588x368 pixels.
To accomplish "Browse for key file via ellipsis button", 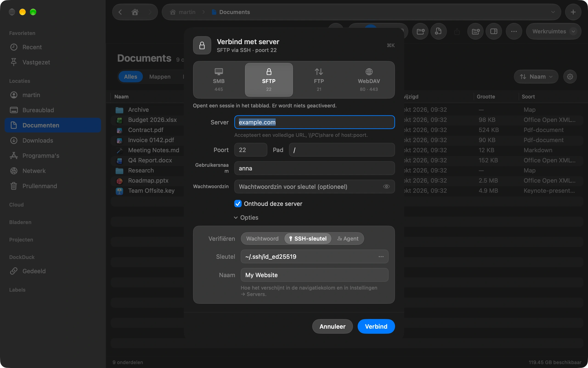I will pyautogui.click(x=381, y=256).
